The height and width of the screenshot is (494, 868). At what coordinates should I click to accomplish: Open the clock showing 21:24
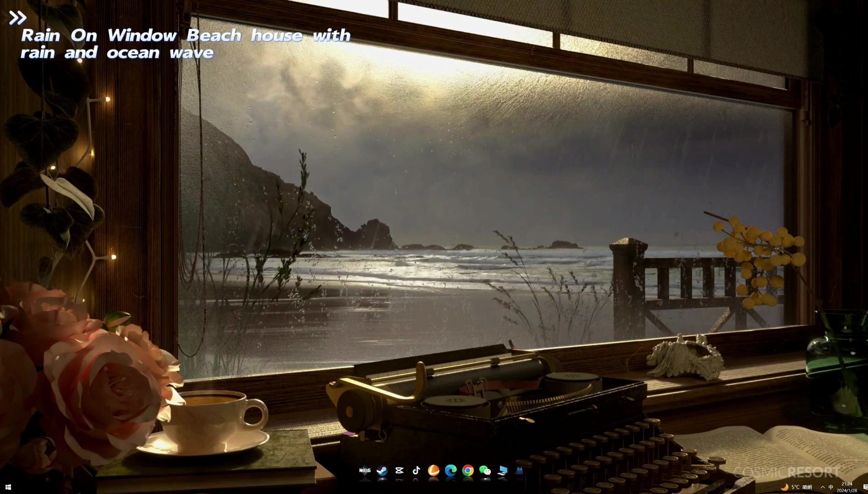(x=847, y=487)
